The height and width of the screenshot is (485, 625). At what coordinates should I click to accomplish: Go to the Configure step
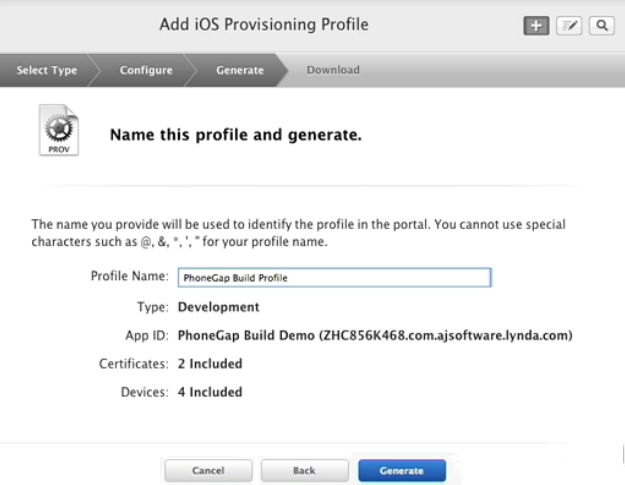[146, 70]
